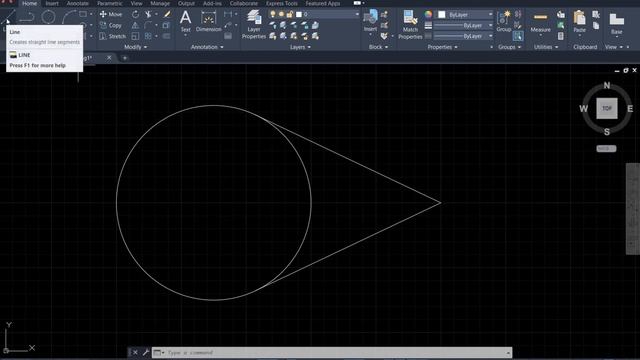Select the Text annotation tool

[185, 21]
